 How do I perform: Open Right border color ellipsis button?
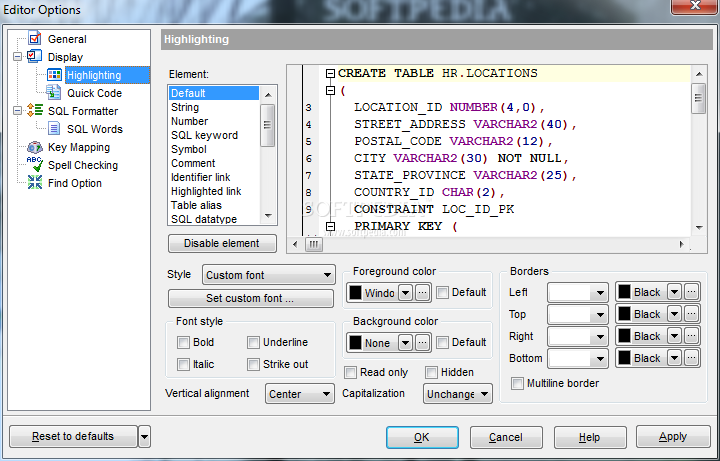click(x=692, y=336)
